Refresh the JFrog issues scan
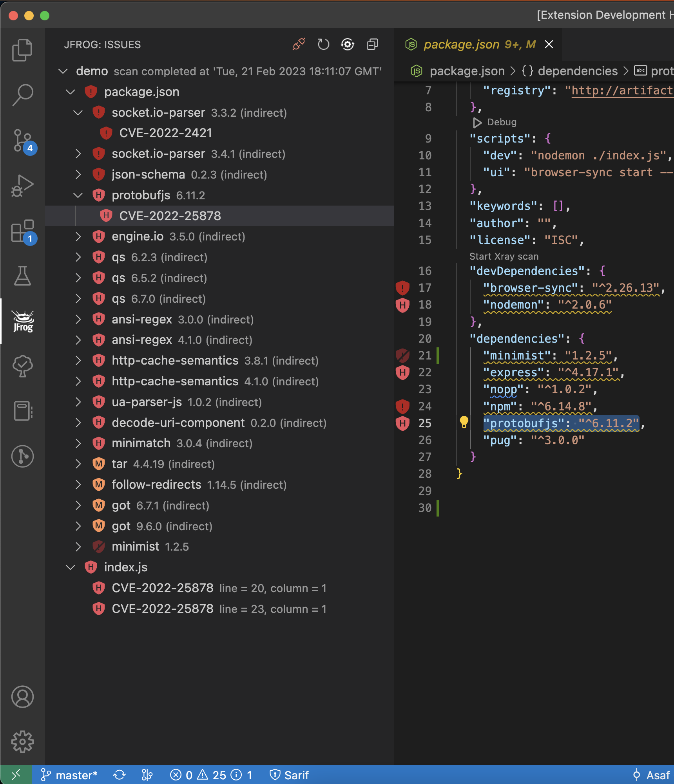This screenshot has height=784, width=674. click(323, 44)
